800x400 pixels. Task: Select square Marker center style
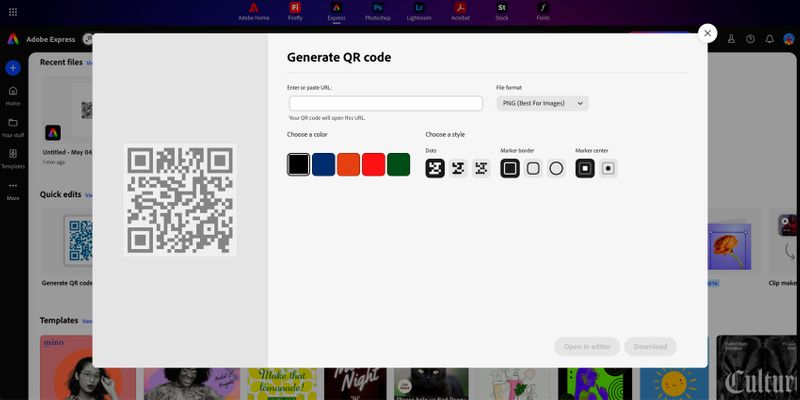tap(585, 168)
